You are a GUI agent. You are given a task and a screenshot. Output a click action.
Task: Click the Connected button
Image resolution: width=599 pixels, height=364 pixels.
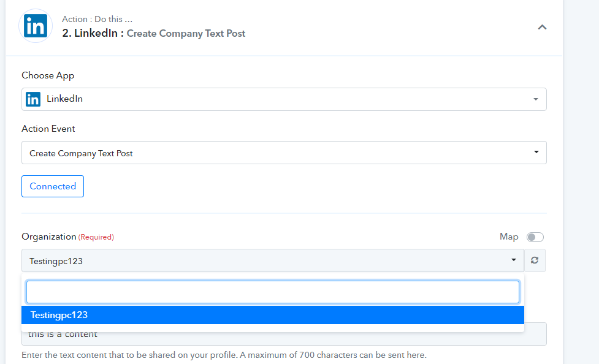53,186
